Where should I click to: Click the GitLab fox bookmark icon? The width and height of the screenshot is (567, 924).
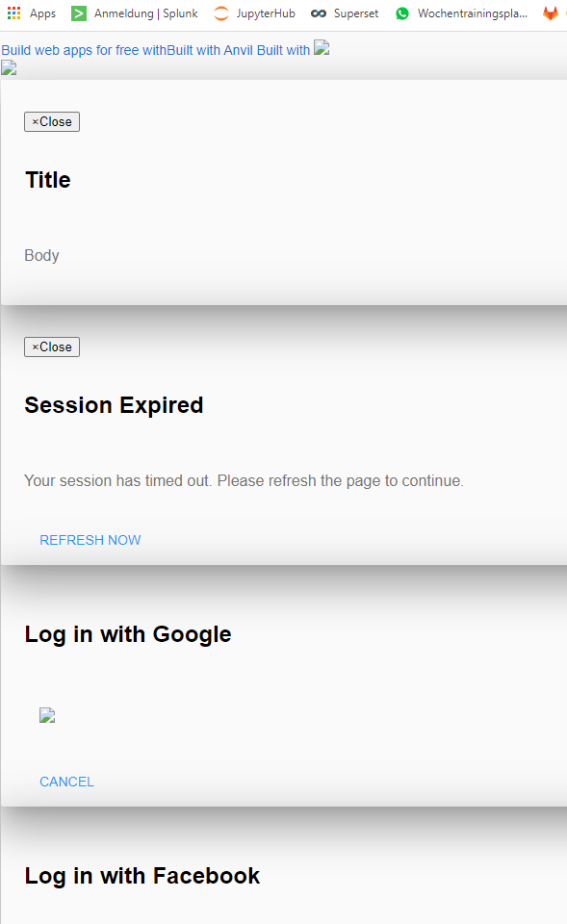551,13
